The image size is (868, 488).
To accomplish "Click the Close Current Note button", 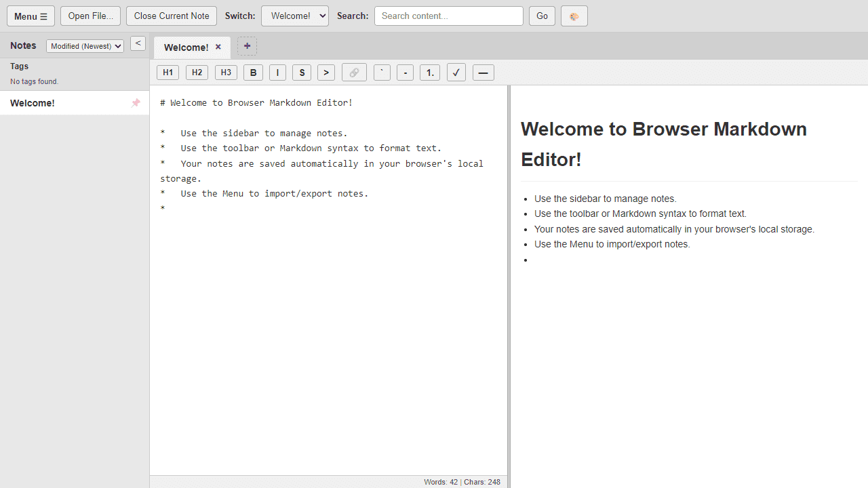I will [x=172, y=16].
